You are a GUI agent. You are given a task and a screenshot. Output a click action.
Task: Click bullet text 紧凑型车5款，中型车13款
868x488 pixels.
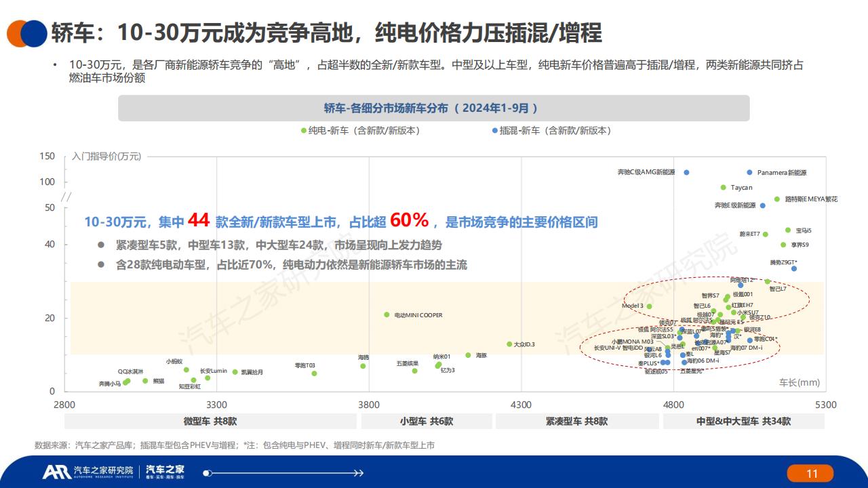coord(279,245)
